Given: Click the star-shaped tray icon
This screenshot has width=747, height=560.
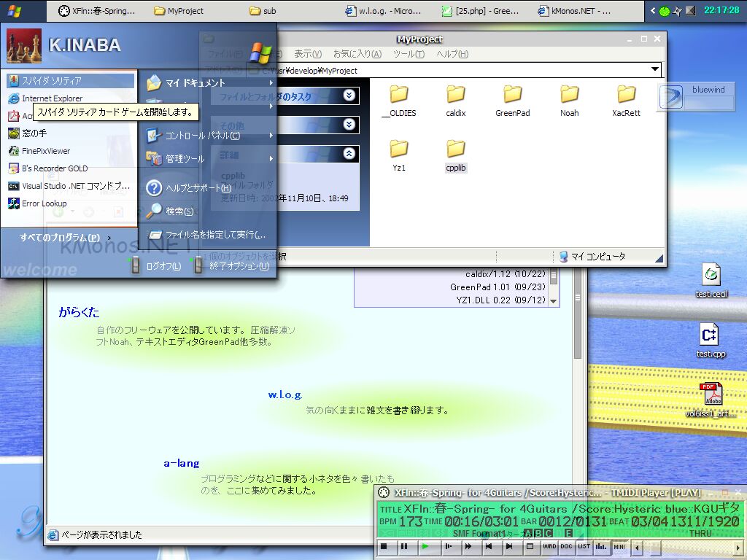Looking at the screenshot, I should click(x=678, y=10).
